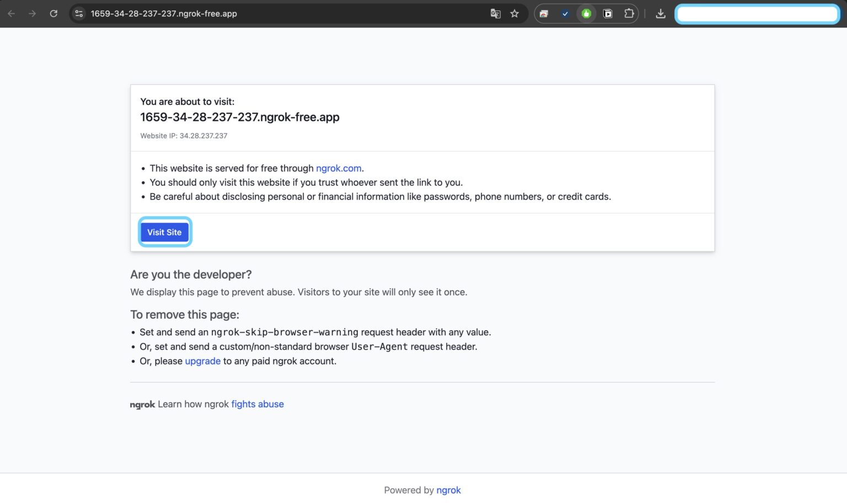Click the ngrok wordmark near fights abuse

coord(142,404)
